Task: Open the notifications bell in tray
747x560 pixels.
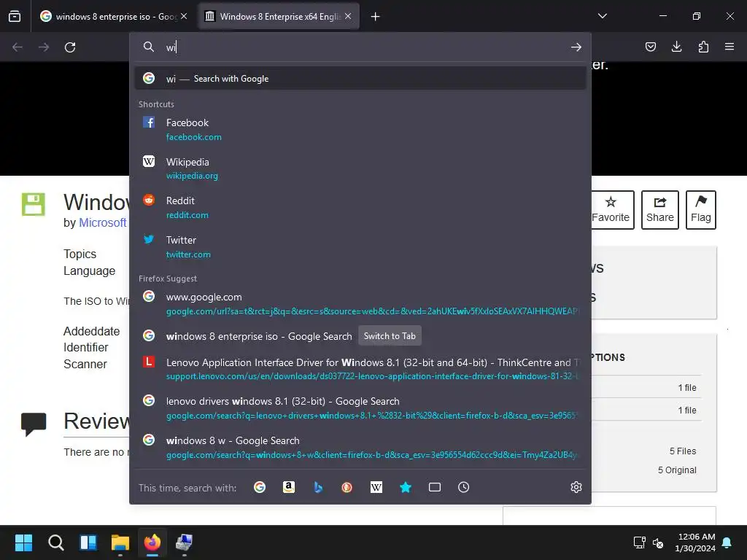Action: [x=727, y=542]
